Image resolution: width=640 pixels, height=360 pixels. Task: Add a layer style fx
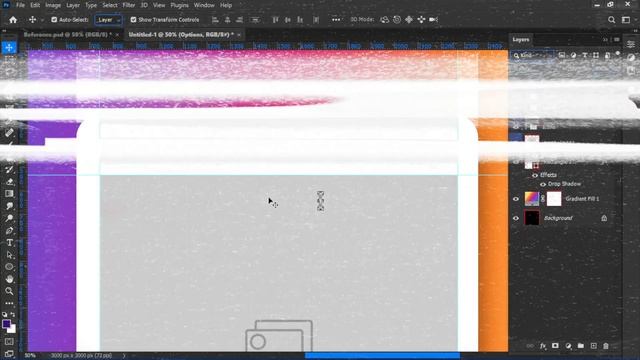(x=542, y=346)
